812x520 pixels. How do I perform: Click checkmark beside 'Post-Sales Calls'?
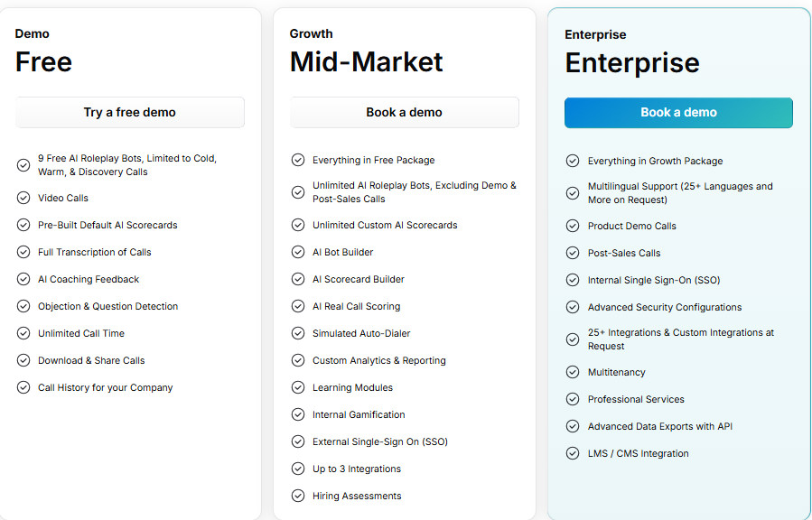click(x=572, y=253)
